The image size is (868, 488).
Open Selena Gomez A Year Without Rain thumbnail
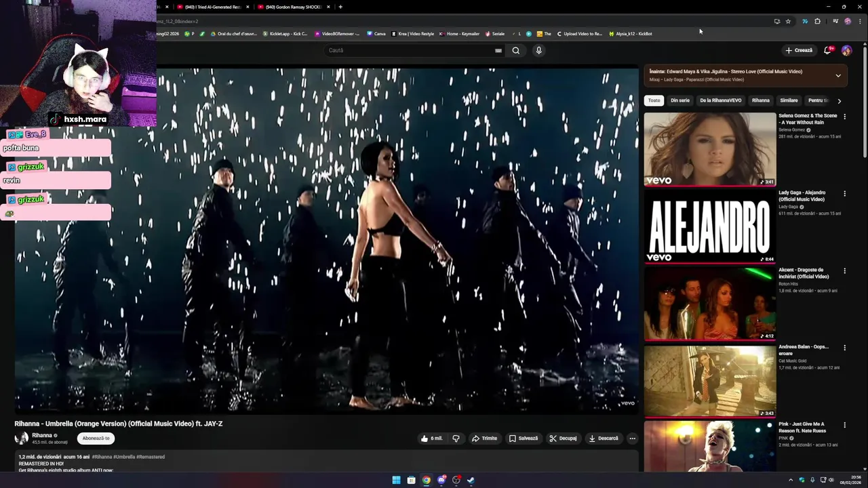[x=710, y=149]
